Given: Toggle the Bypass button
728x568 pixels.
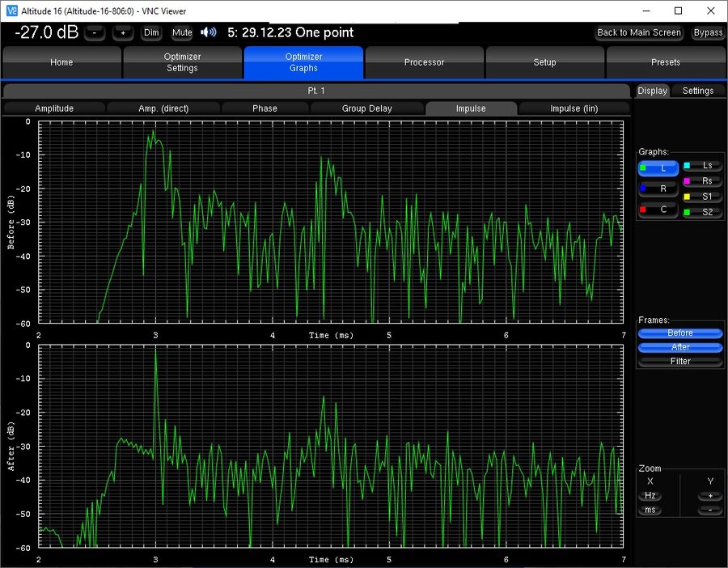Looking at the screenshot, I should tap(708, 33).
